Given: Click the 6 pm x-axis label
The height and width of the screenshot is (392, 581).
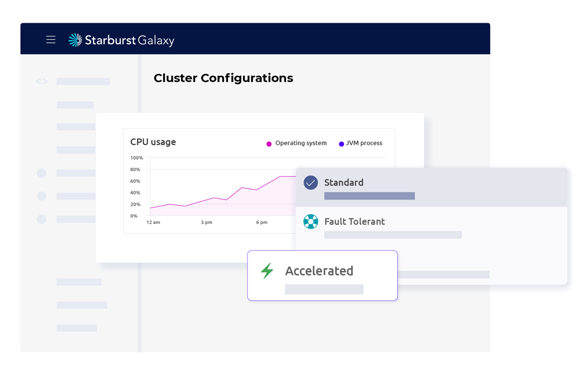Looking at the screenshot, I should pos(262,222).
